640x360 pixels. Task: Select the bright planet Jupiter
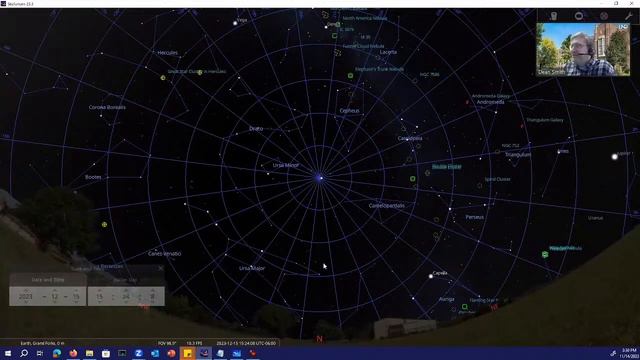(x=614, y=157)
